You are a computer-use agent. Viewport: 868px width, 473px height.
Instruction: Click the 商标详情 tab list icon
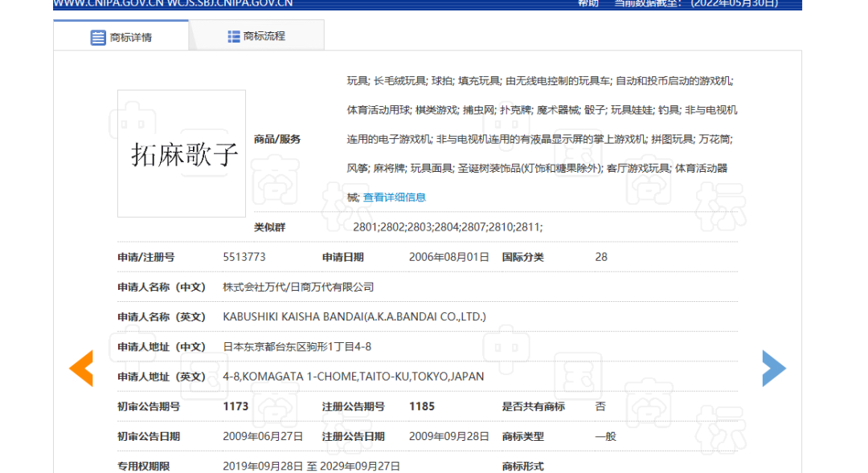coord(98,38)
